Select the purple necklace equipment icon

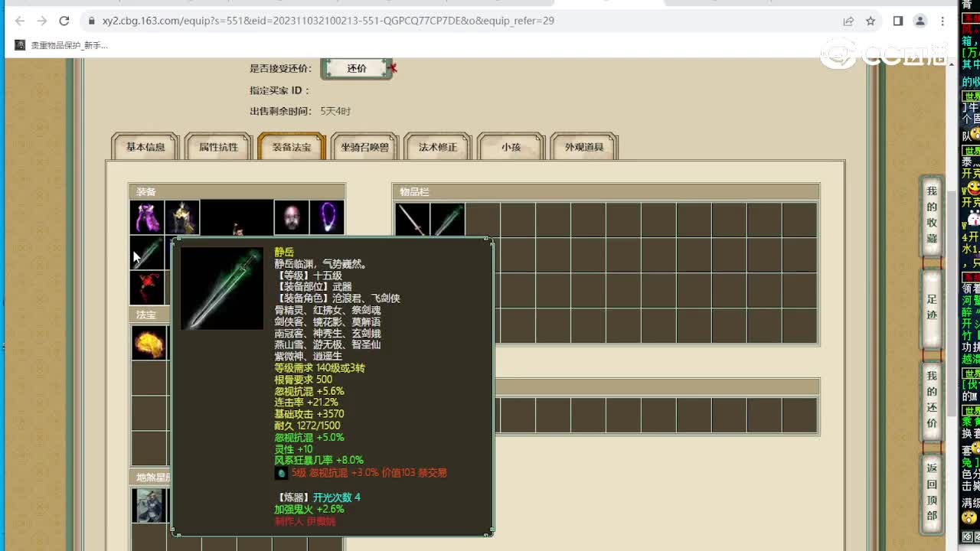[x=327, y=218]
